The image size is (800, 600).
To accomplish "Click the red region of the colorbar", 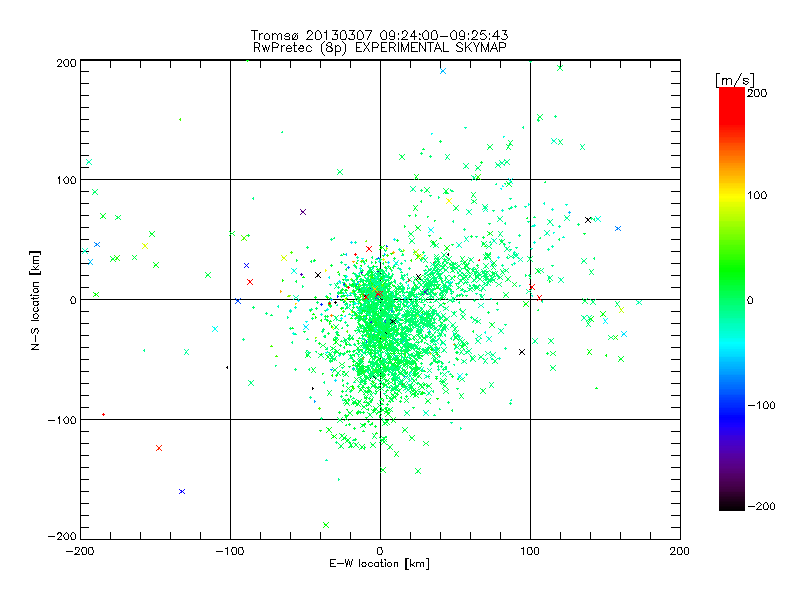I will pyautogui.click(x=732, y=105).
